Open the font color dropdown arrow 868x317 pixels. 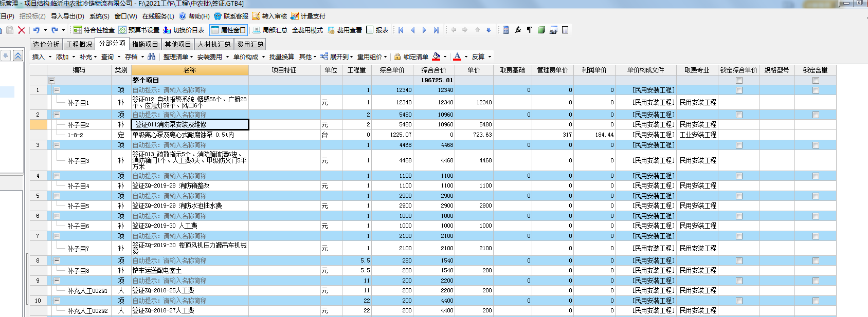466,57
